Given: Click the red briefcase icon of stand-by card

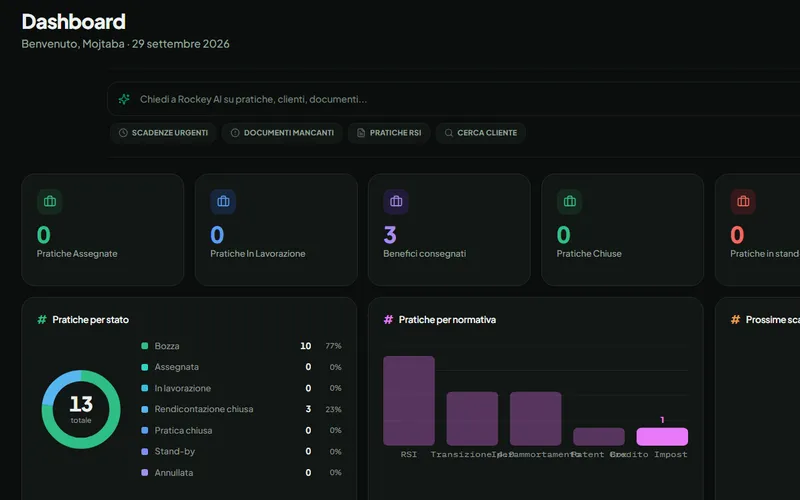Looking at the screenshot, I should pos(743,201).
